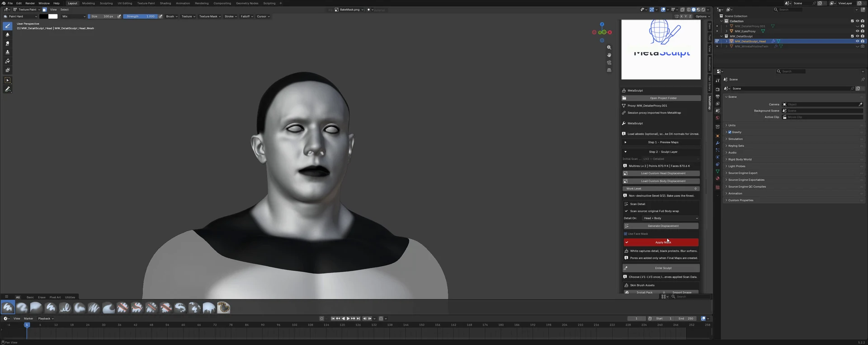Open the Mix blend mode dropdown
The height and width of the screenshot is (345, 868).
tap(74, 16)
